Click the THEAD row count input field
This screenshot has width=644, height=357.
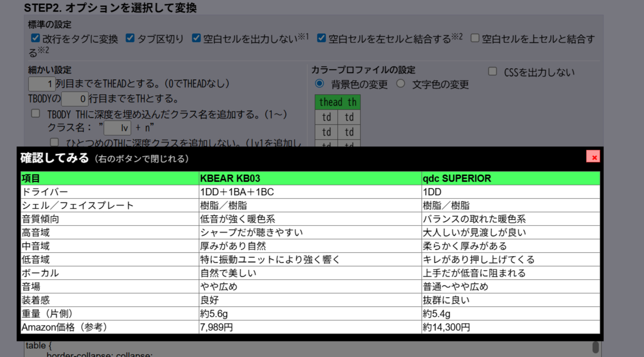(42, 84)
